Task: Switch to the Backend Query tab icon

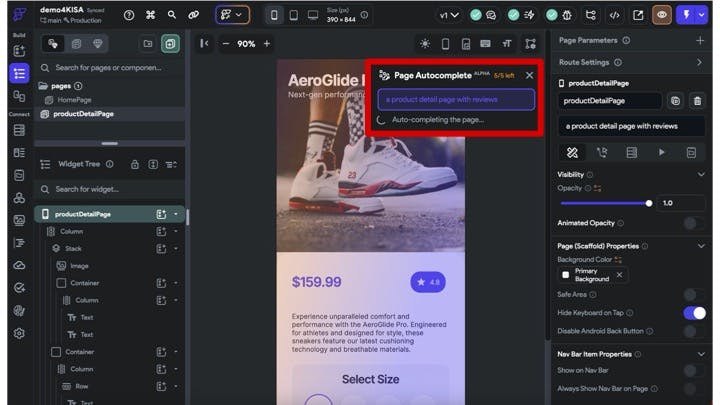Action: [631, 152]
